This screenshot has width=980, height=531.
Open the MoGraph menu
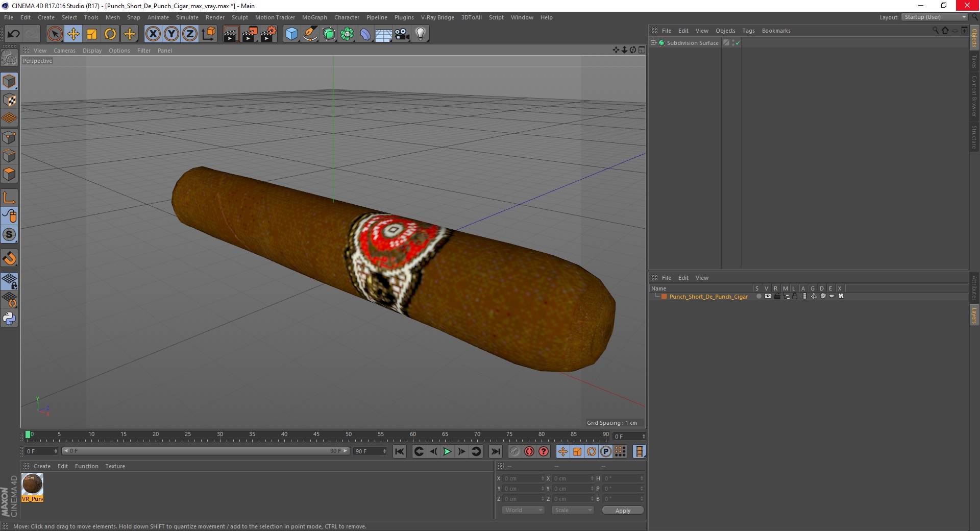click(x=314, y=17)
